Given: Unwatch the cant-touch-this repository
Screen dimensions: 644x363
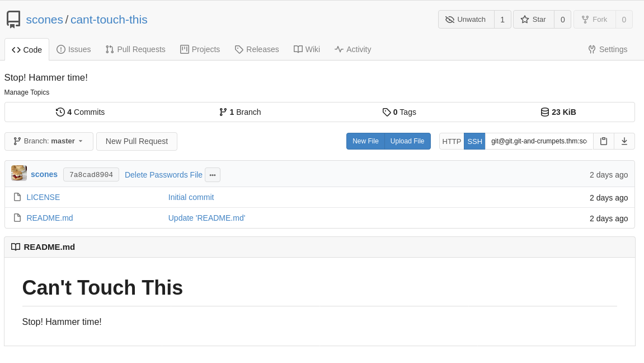Looking at the screenshot, I should [466, 18].
